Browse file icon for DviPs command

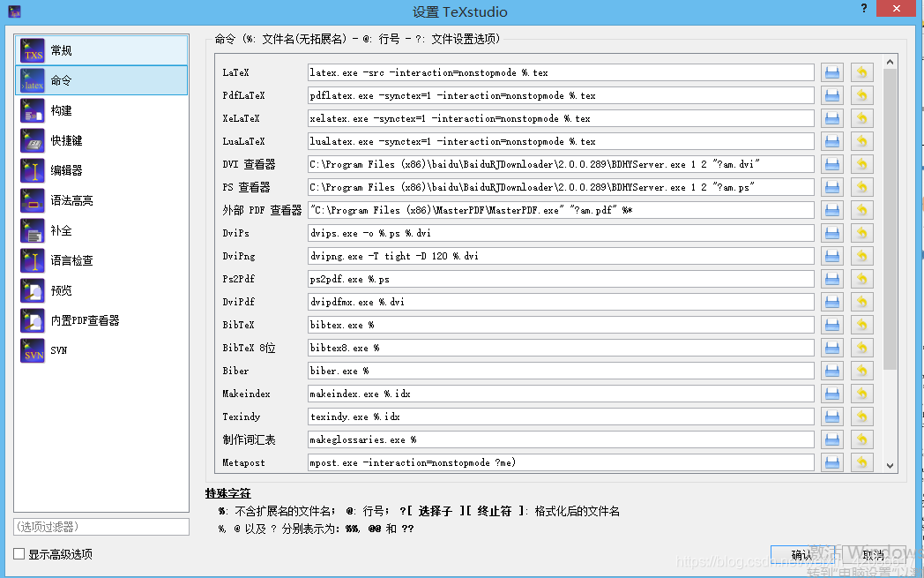point(832,233)
